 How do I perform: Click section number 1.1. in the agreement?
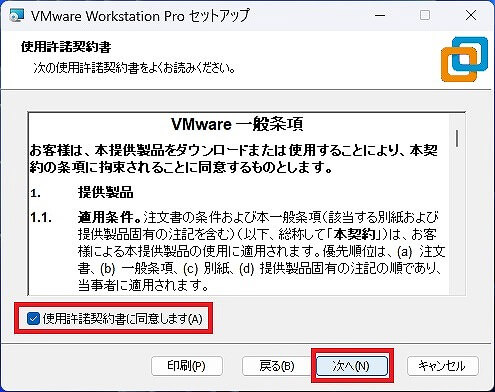[x=41, y=218]
